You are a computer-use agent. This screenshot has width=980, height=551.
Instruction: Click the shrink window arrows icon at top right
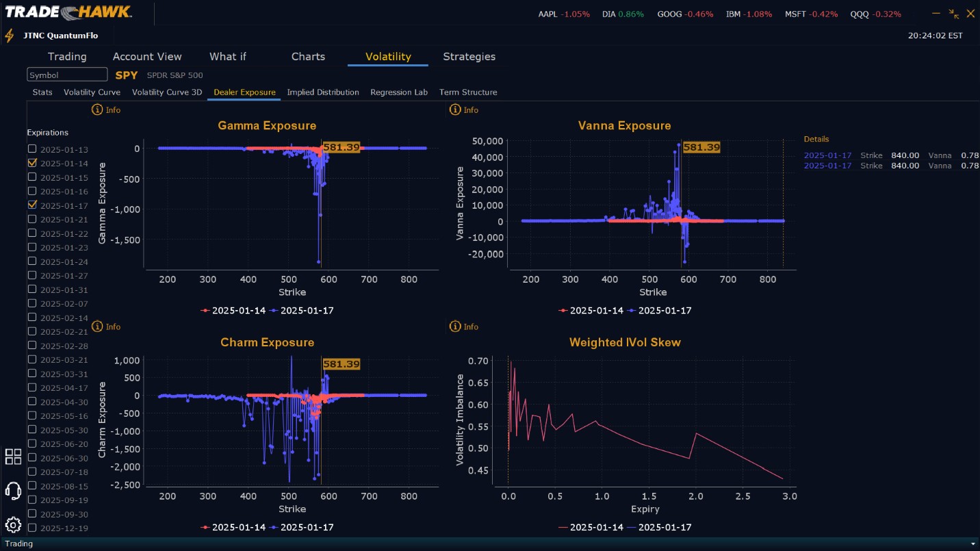(954, 14)
